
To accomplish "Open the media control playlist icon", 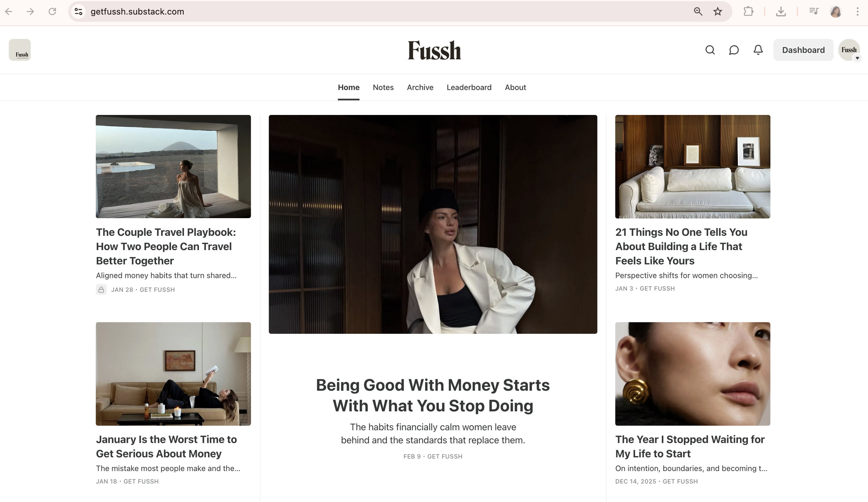I will pyautogui.click(x=813, y=11).
